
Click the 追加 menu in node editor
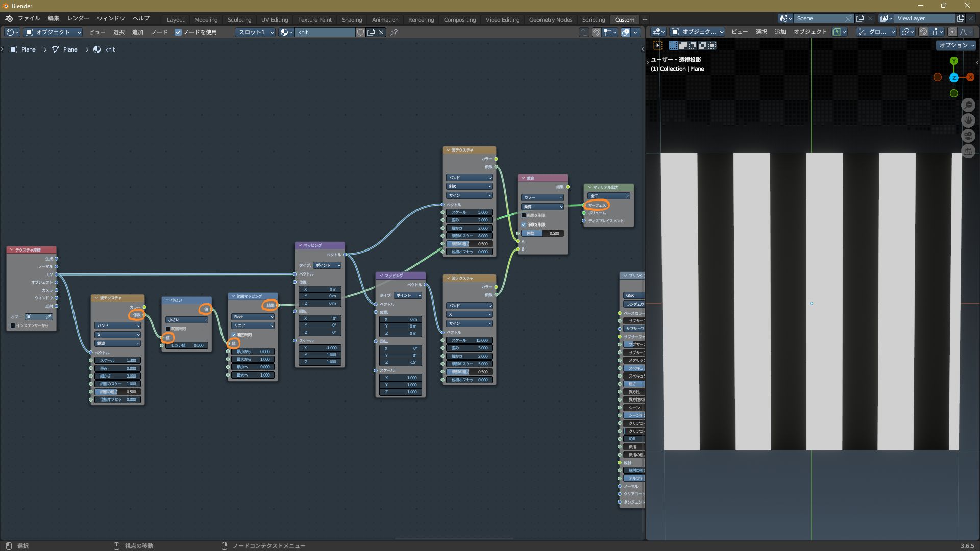(x=138, y=32)
